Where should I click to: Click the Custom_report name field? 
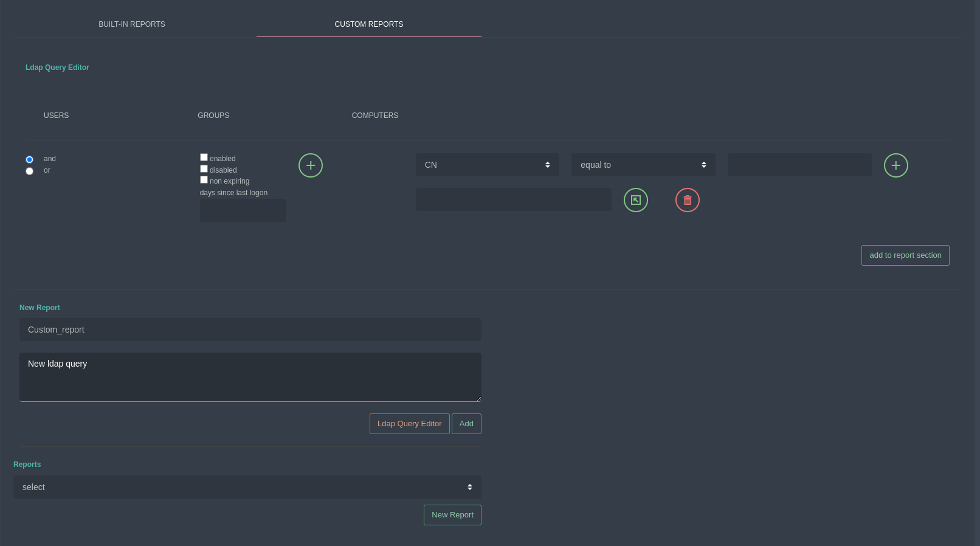[x=250, y=330]
